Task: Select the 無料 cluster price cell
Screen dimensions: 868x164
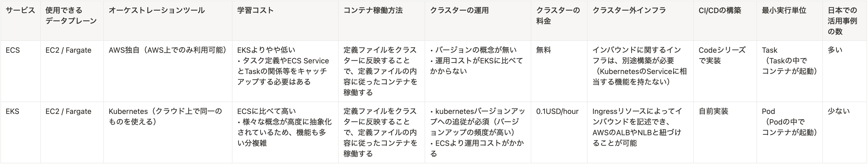Action: tap(559, 71)
